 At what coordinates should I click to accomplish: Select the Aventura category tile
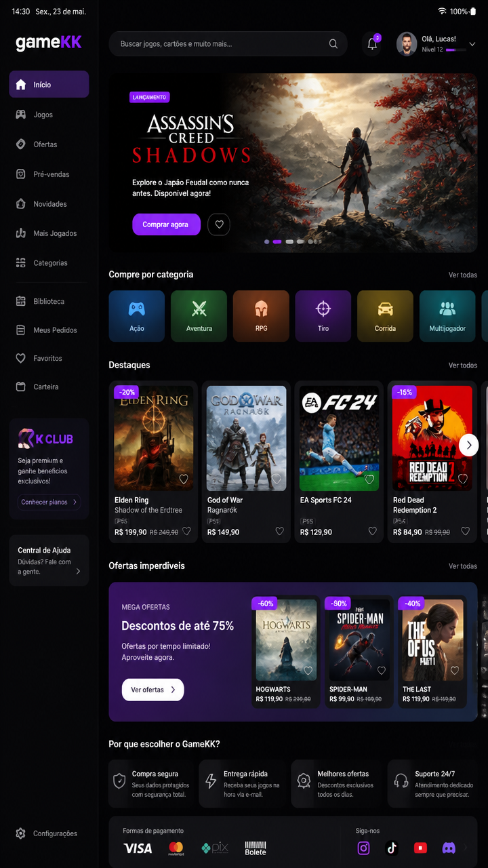pos(199,316)
